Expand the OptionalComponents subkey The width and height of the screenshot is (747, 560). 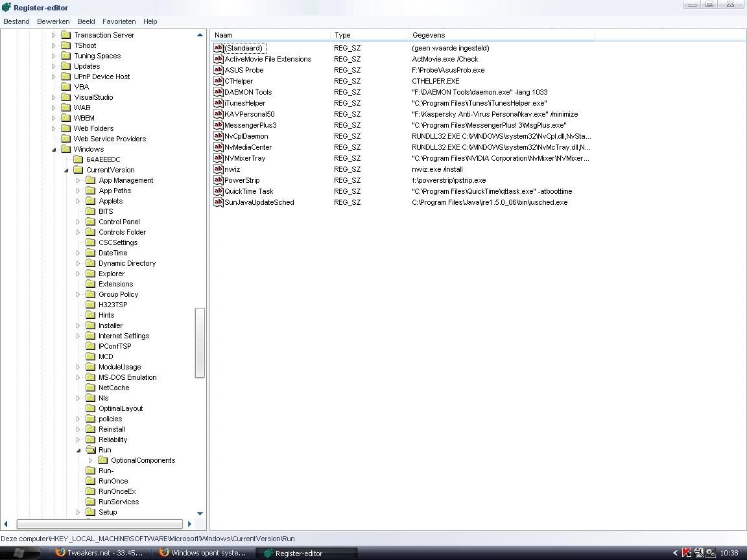[x=91, y=460]
